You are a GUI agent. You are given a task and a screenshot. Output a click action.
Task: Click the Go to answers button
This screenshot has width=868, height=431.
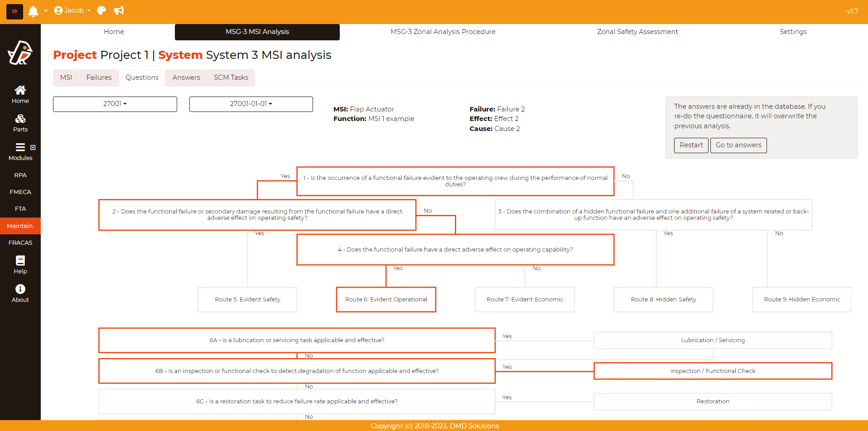(x=738, y=145)
